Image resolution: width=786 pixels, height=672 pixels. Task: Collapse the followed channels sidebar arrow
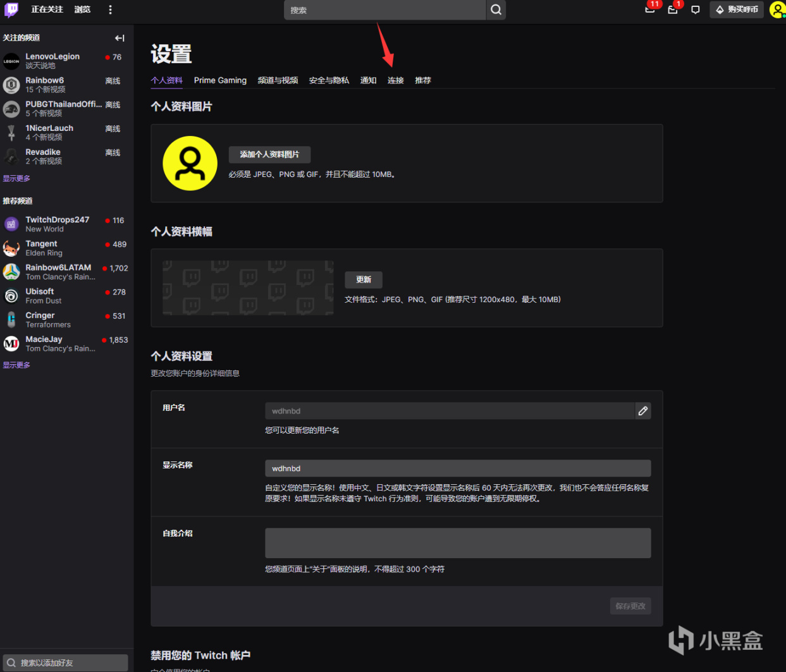pyautogui.click(x=120, y=38)
